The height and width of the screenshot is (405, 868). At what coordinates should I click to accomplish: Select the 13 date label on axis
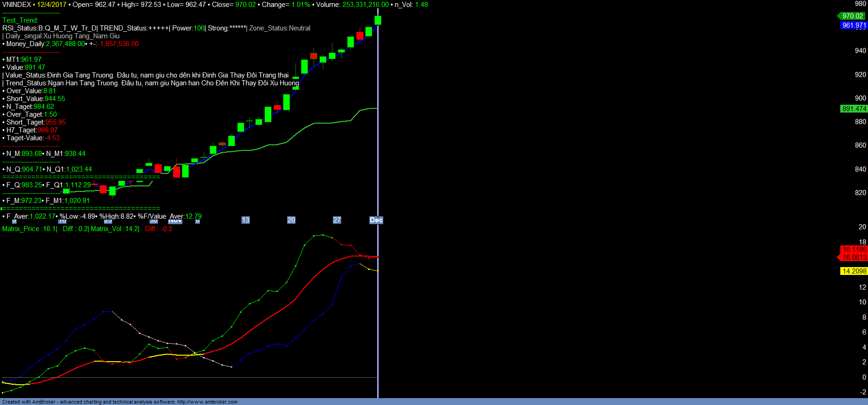click(x=246, y=220)
